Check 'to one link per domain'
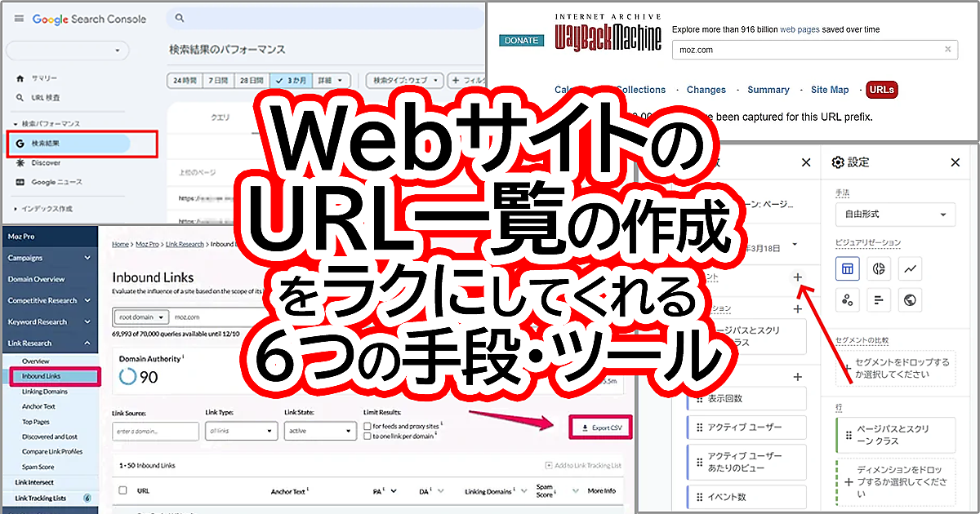The width and height of the screenshot is (980, 514). (367, 437)
